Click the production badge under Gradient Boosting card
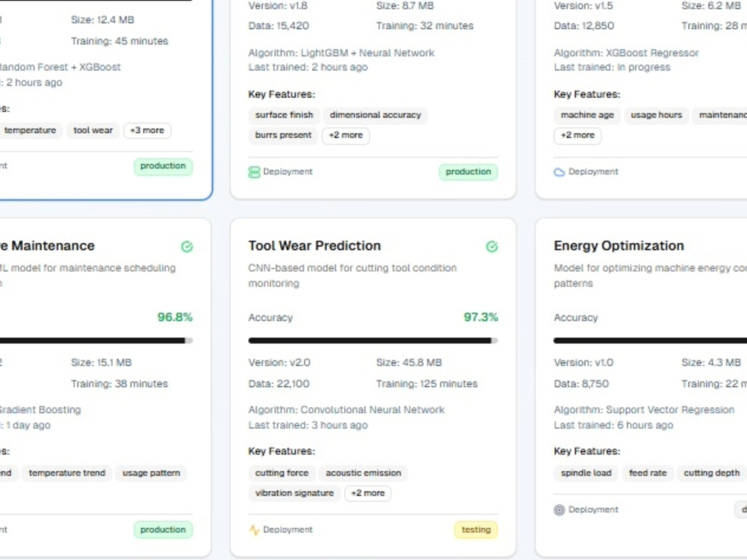The width and height of the screenshot is (747, 560). [x=163, y=530]
